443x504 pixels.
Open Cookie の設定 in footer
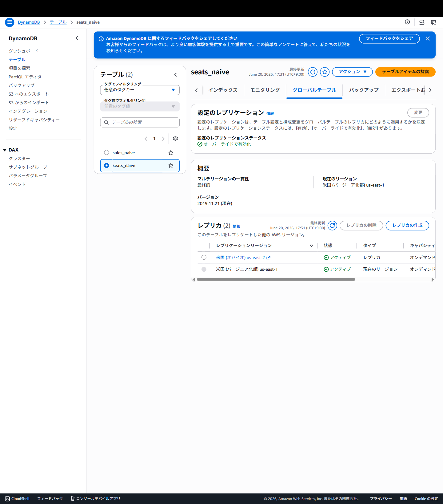[426, 499]
